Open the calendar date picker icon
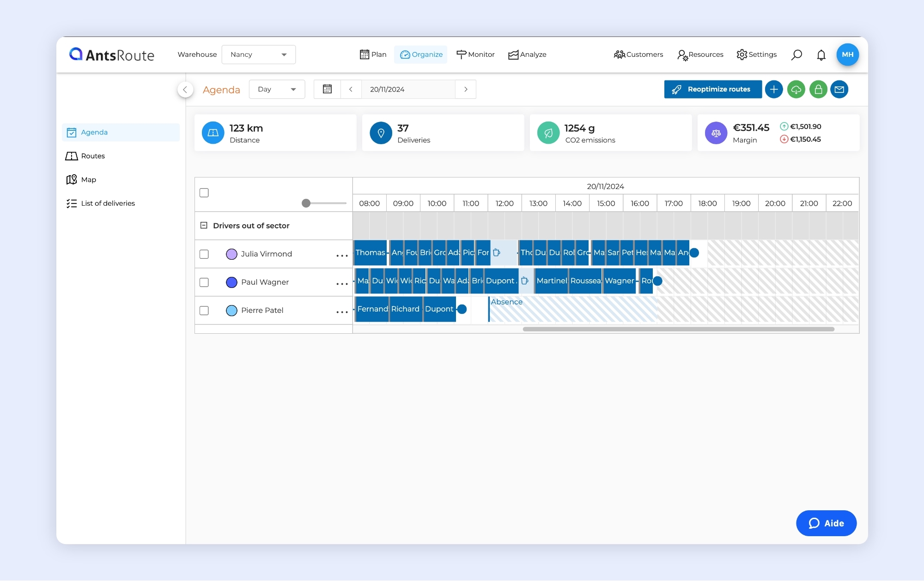Viewport: 924px width, 581px height. tap(327, 89)
